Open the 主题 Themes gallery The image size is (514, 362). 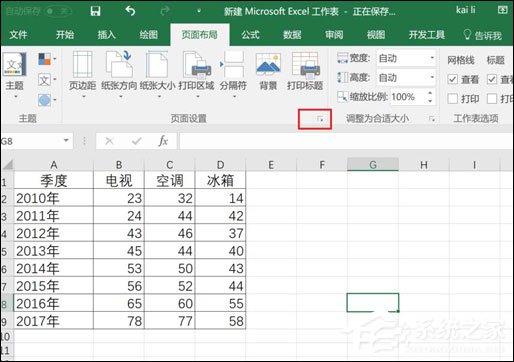click(x=14, y=76)
